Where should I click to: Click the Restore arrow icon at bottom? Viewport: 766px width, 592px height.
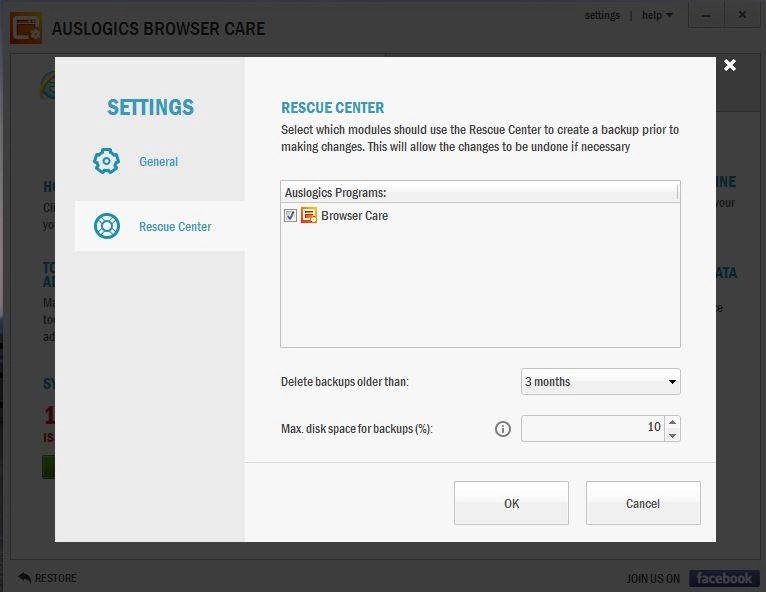(x=24, y=577)
